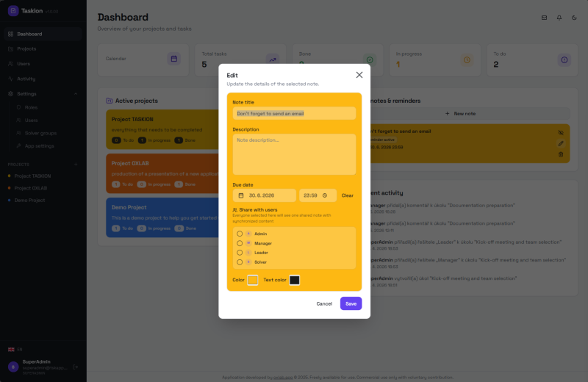The width and height of the screenshot is (588, 382).
Task: Toggle note visibility eye icon
Action: click(x=561, y=133)
